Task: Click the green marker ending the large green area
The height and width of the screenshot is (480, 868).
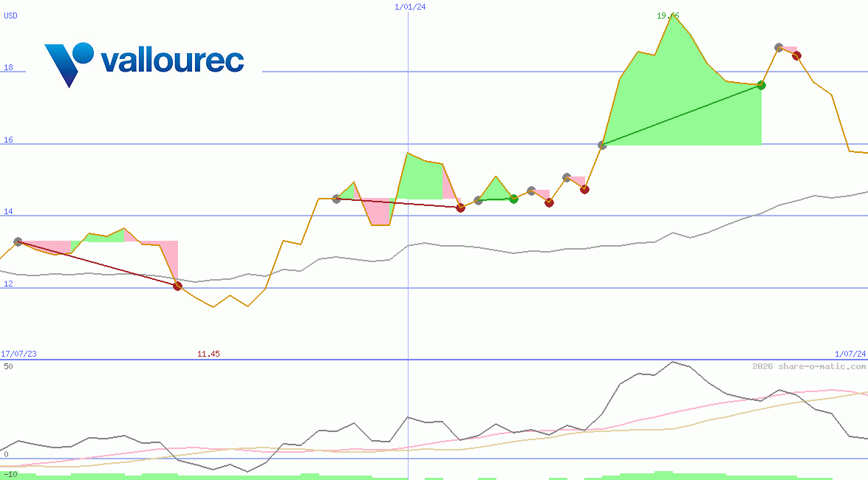Action: click(761, 85)
